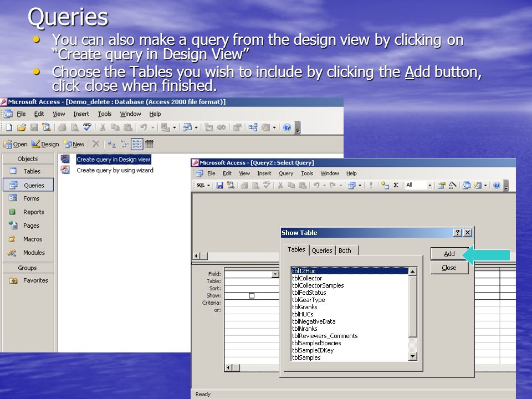Click the Add button in Show Table
Image resolution: width=532 pixels, height=399 pixels.
tap(449, 254)
